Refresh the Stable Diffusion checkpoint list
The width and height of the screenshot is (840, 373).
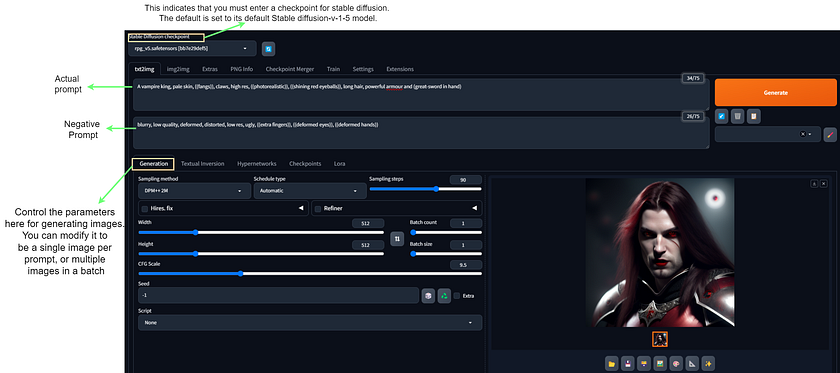click(x=268, y=49)
